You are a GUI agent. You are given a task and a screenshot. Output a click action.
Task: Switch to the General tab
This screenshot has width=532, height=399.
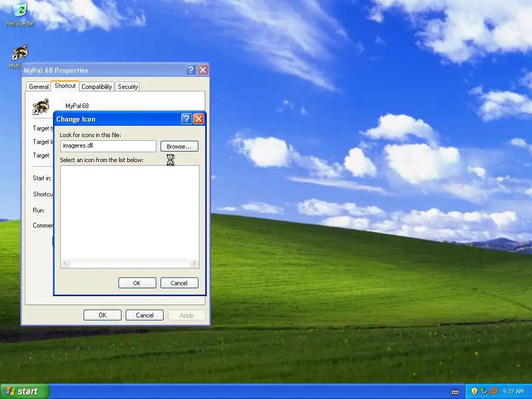(38, 87)
